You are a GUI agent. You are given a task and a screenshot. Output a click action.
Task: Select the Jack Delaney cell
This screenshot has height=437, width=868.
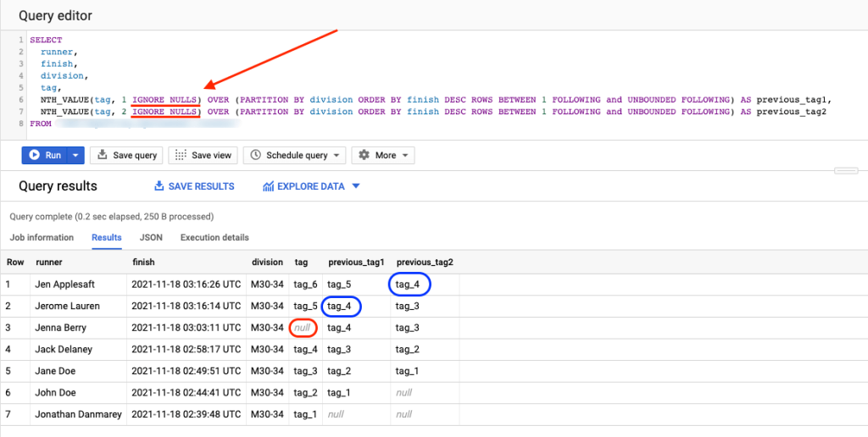pyautogui.click(x=79, y=350)
